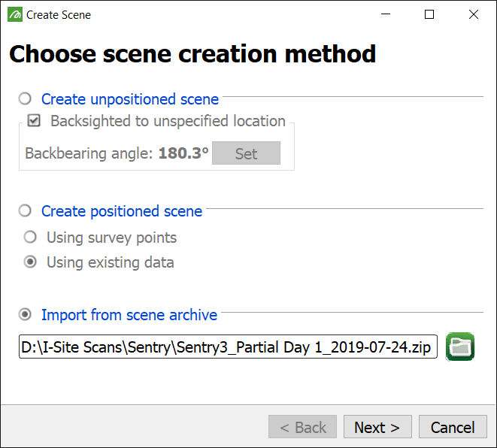Maximize the Create Scene window
The image size is (497, 448).
pos(429,14)
